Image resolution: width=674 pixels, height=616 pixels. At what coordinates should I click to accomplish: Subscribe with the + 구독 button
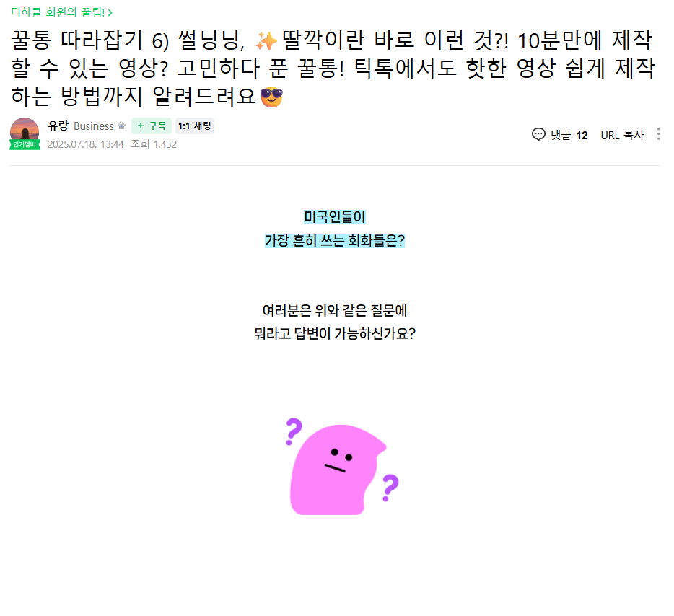tap(152, 126)
